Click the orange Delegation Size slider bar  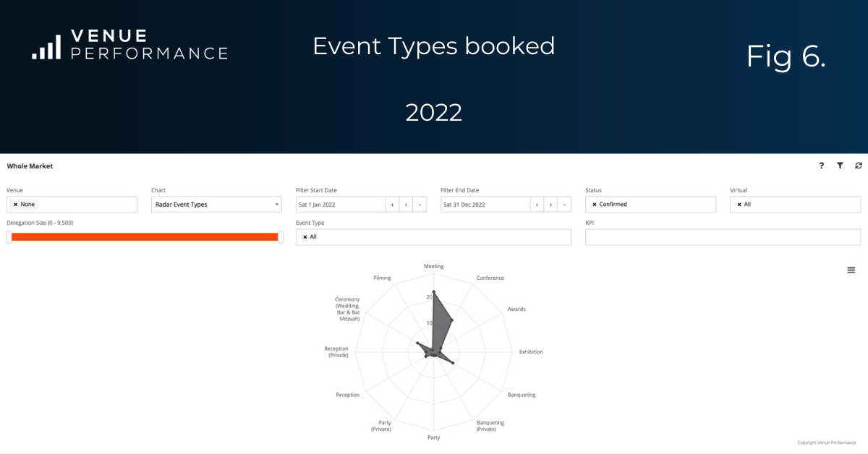145,237
